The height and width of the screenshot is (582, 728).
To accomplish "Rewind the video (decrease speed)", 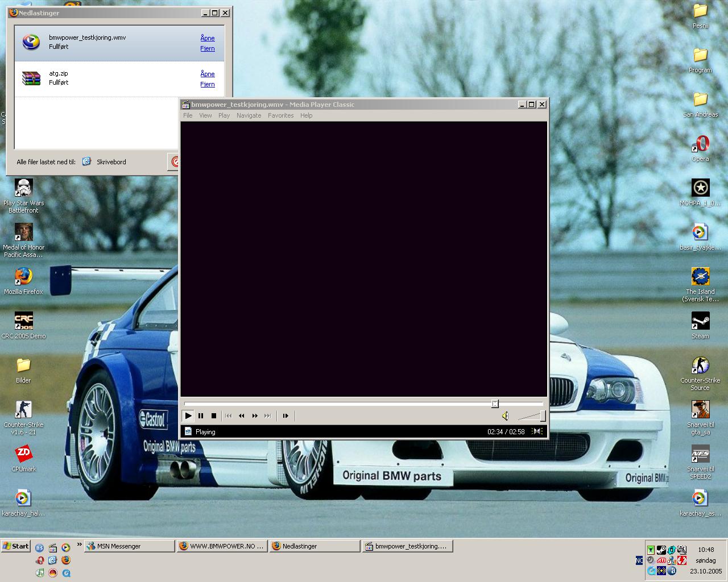I will (x=242, y=415).
